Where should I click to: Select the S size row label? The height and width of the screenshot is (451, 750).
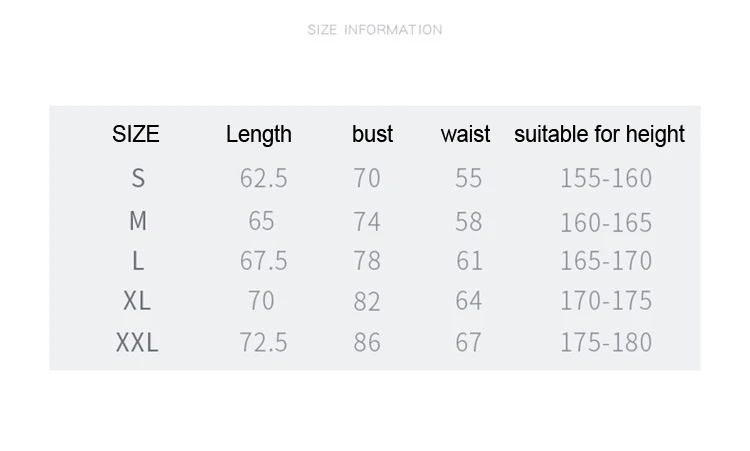pyautogui.click(x=138, y=178)
